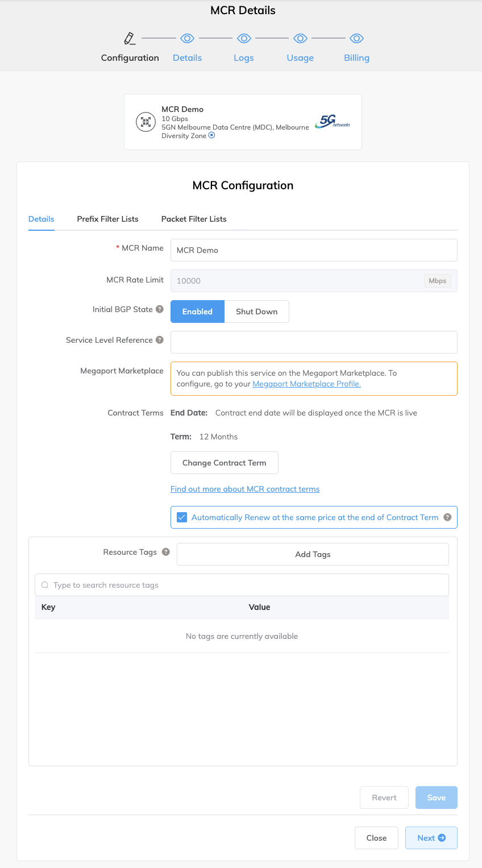
Task: Click the MCR router icon in header card
Action: pyautogui.click(x=146, y=122)
